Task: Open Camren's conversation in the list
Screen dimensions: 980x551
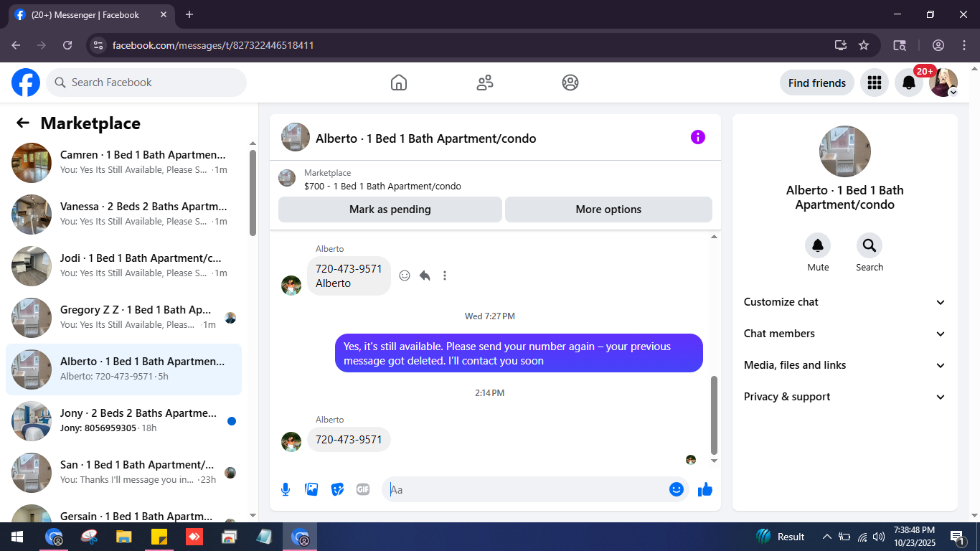Action: 123,162
